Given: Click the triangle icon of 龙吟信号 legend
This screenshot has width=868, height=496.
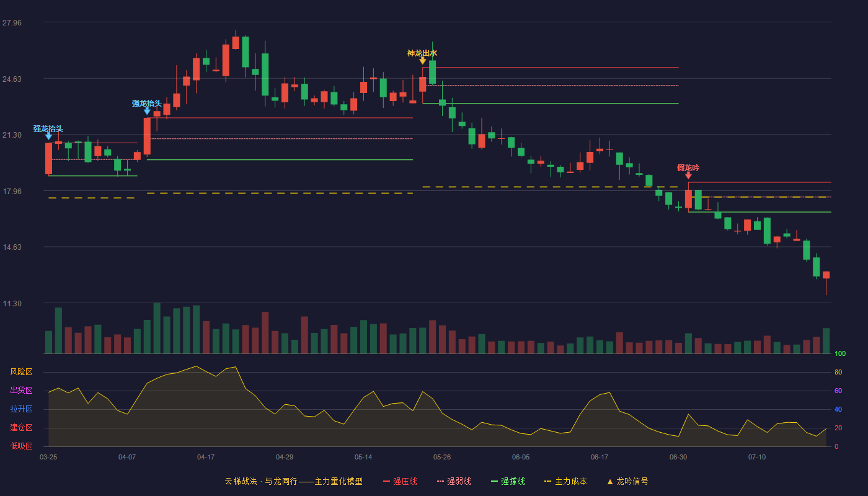Looking at the screenshot, I should coord(610,482).
